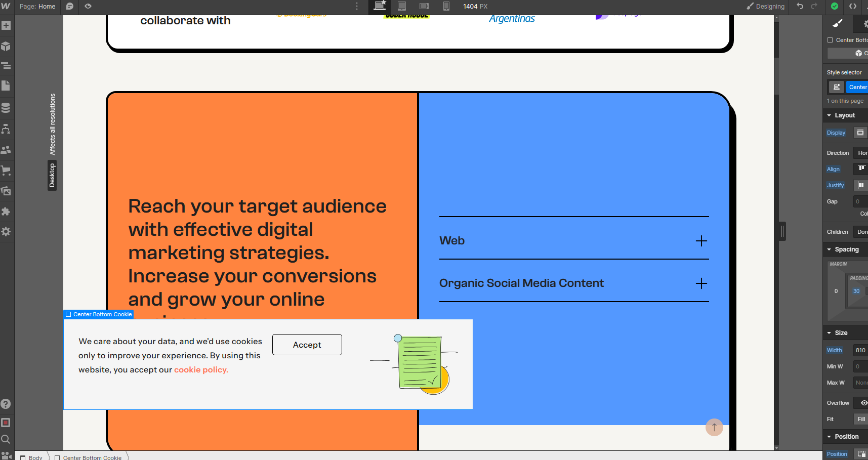
Task: Edit the Max W field
Action: point(860,383)
